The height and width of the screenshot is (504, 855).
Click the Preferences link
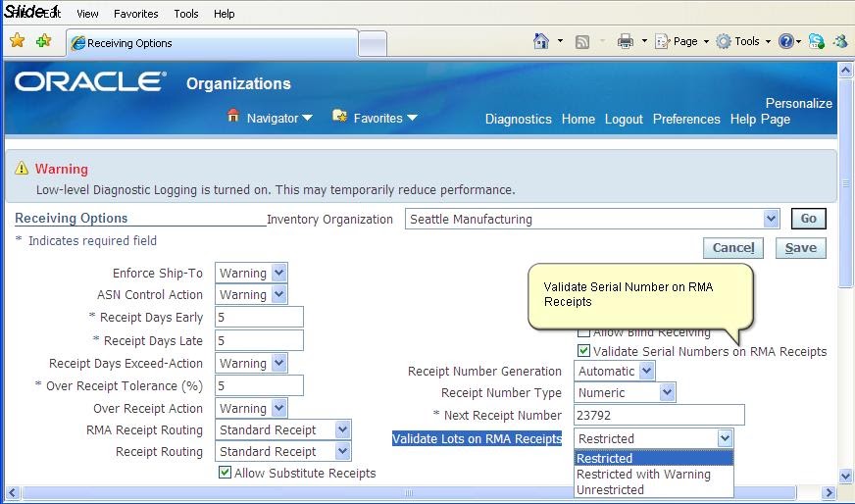click(x=686, y=119)
